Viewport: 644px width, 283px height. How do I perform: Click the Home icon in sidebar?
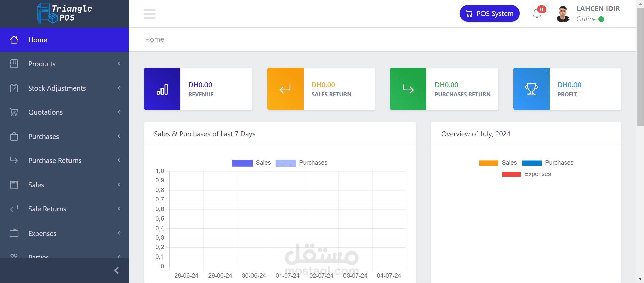(14, 40)
